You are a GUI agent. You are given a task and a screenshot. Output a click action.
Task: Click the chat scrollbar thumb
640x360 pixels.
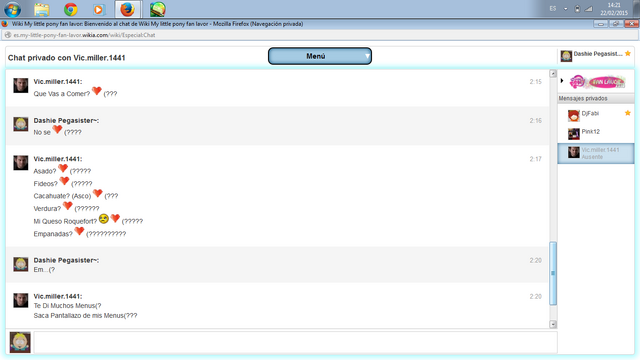pyautogui.click(x=553, y=273)
